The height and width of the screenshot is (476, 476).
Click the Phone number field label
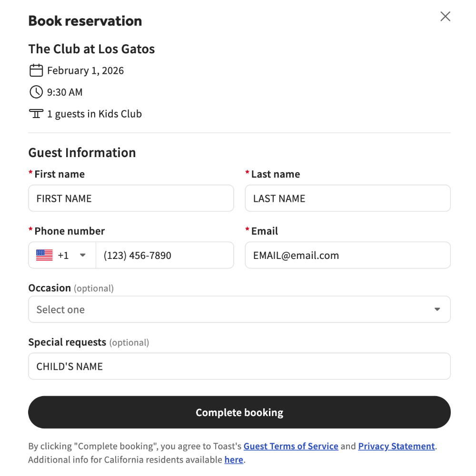69,231
